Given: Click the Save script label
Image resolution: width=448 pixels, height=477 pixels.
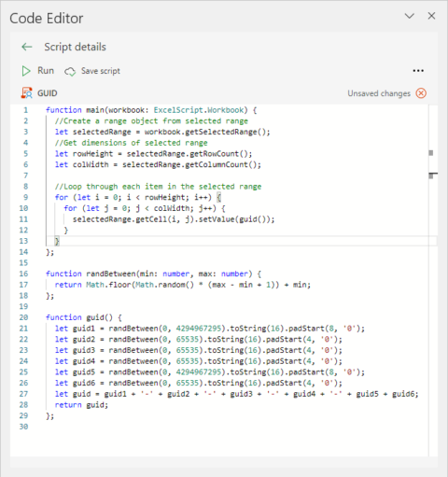Looking at the screenshot, I should (x=101, y=71).
